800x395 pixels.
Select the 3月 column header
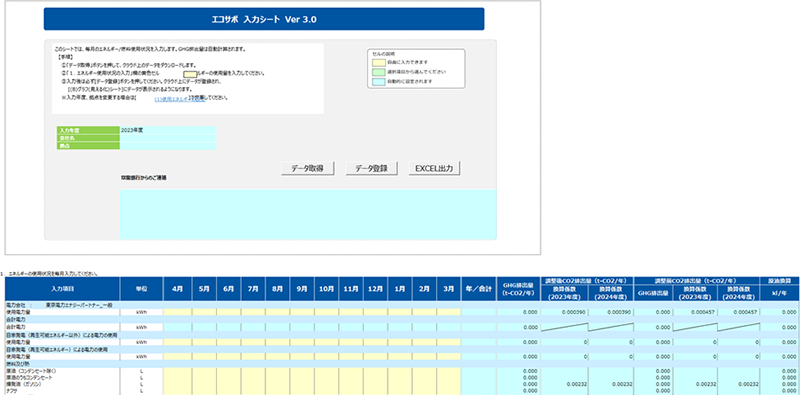pos(449,289)
